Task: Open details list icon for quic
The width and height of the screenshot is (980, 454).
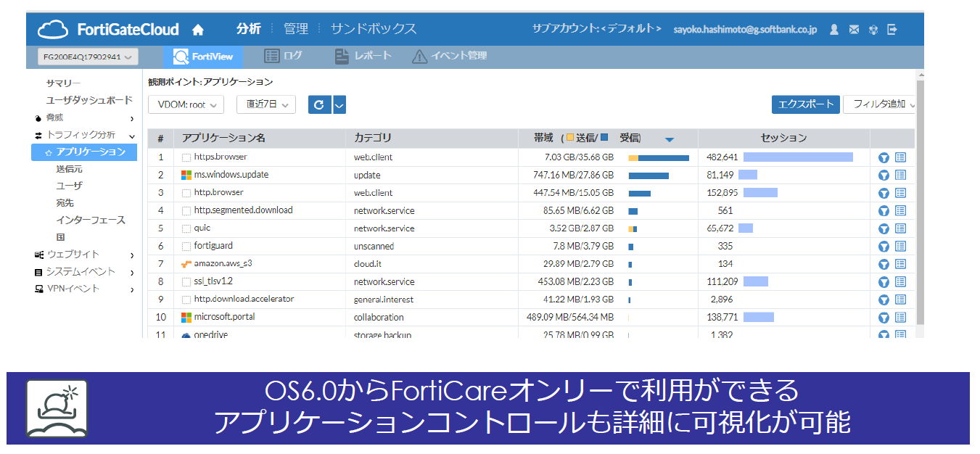Action: pyautogui.click(x=900, y=228)
